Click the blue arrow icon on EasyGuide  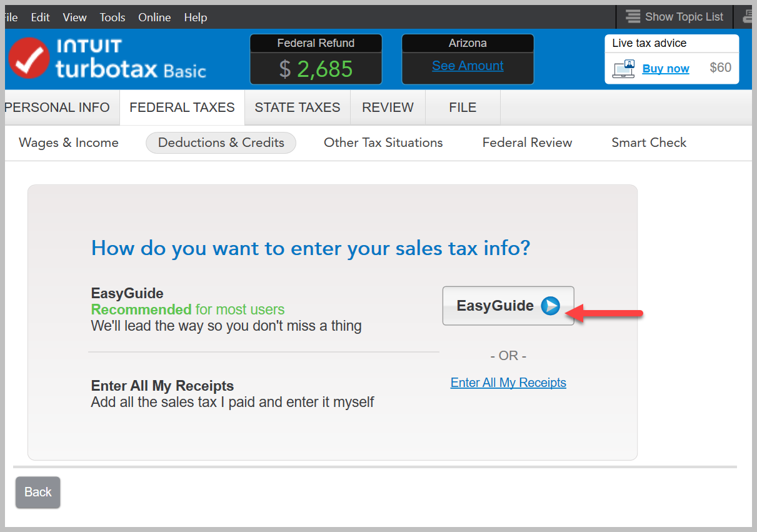551,306
